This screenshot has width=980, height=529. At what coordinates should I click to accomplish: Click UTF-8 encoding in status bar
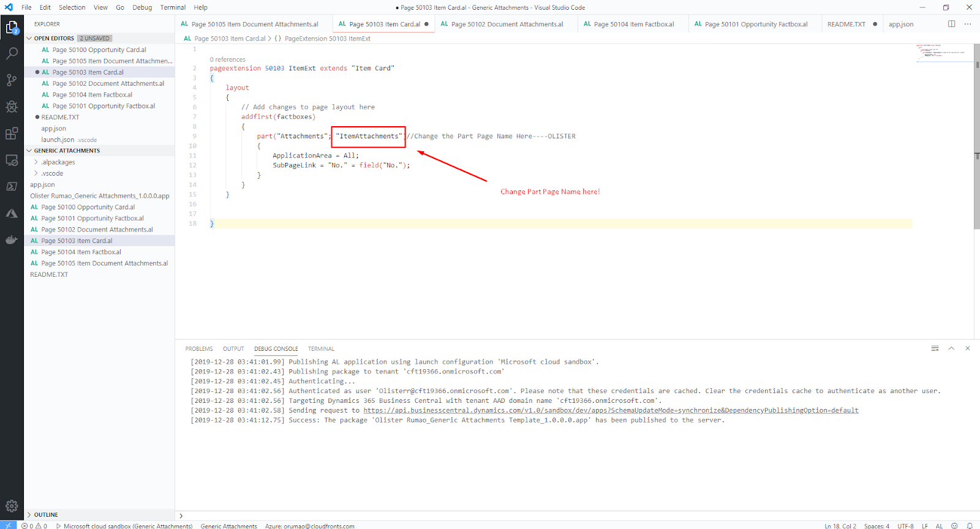click(x=905, y=525)
